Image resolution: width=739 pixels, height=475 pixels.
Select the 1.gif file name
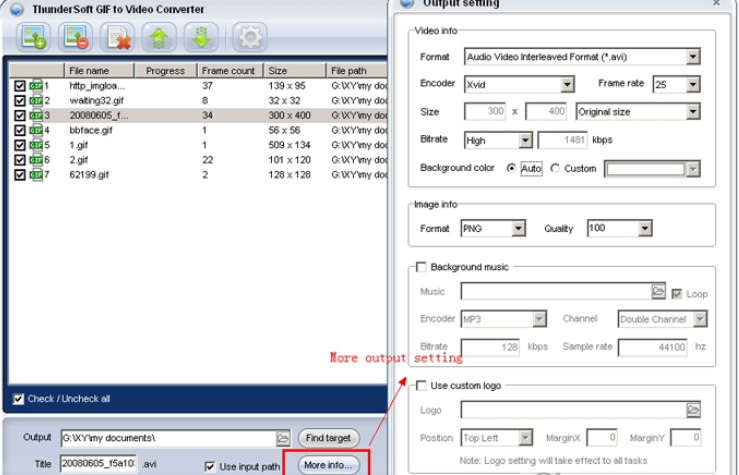79,145
